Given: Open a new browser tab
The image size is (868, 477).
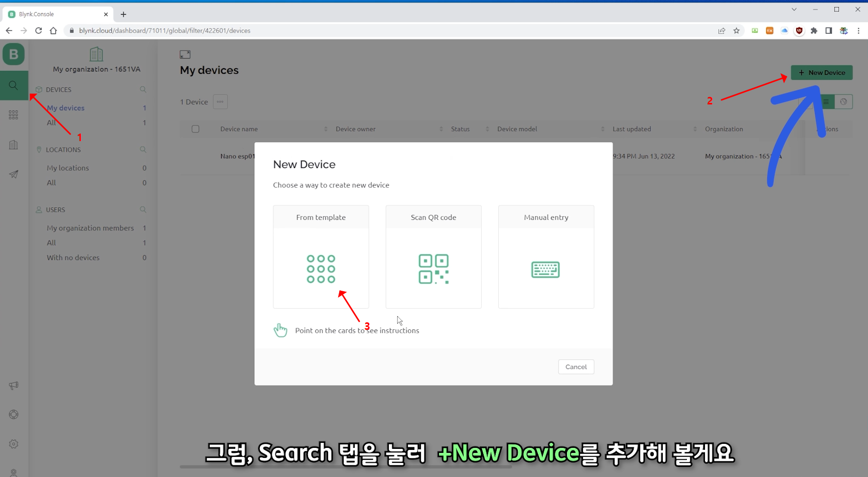Looking at the screenshot, I should pos(123,14).
